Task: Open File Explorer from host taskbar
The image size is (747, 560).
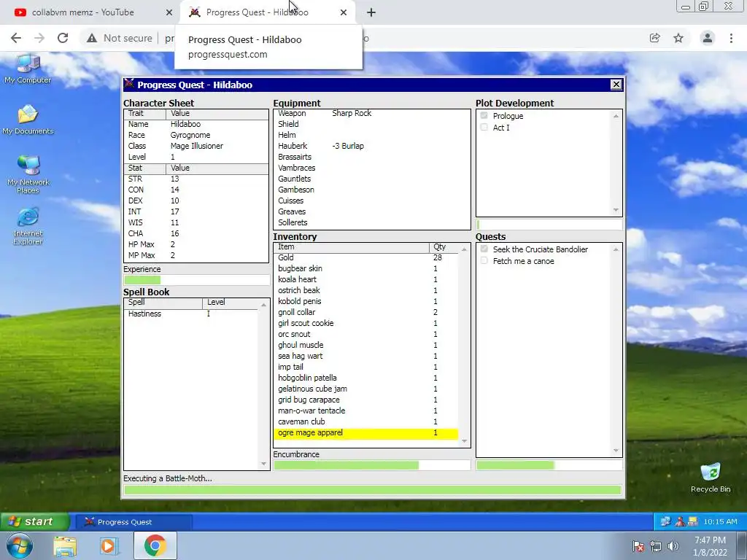Action: (65, 546)
